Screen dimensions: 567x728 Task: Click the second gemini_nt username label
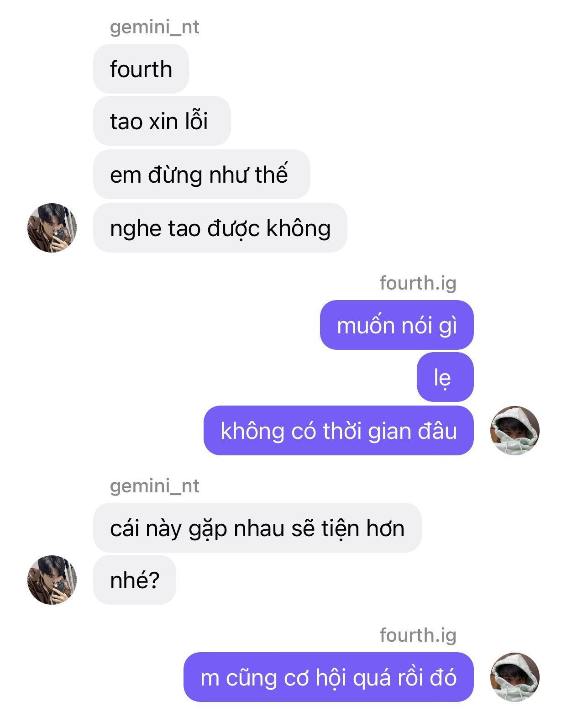click(x=155, y=486)
